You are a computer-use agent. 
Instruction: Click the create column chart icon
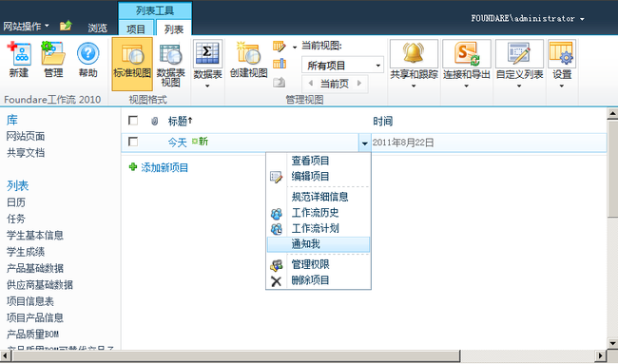(279, 64)
